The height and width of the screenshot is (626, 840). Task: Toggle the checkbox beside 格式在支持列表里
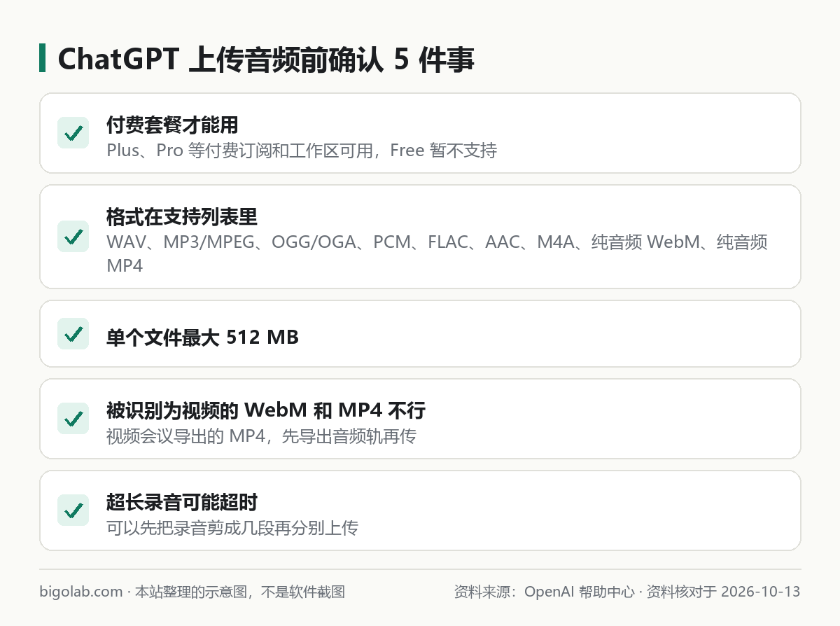tap(73, 237)
